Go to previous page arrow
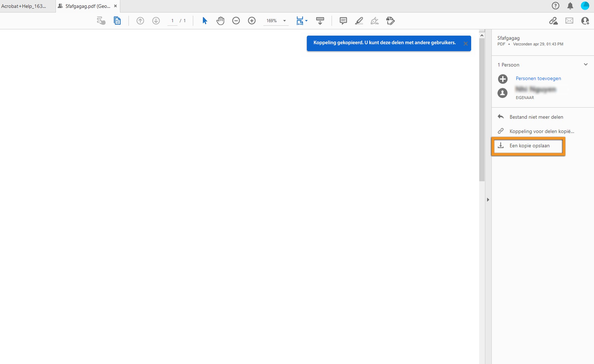 [140, 21]
